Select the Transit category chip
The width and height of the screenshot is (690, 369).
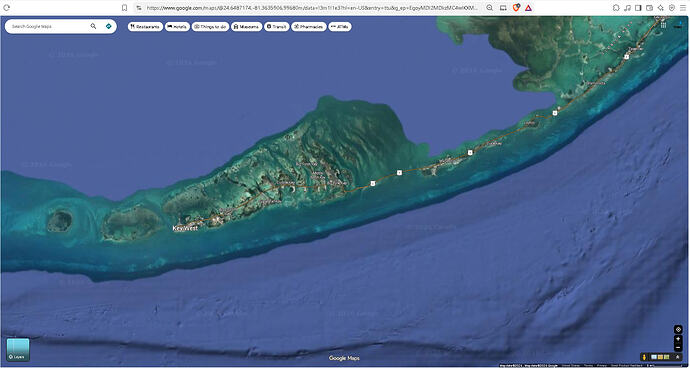[277, 27]
